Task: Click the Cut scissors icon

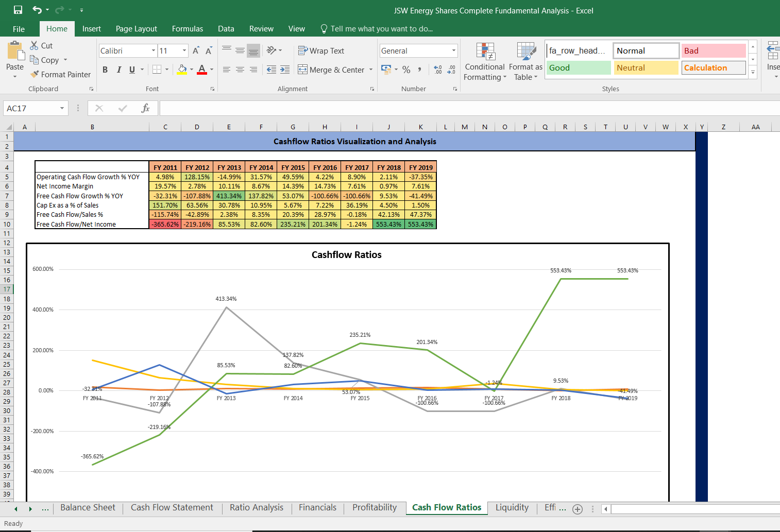Action: [35, 45]
